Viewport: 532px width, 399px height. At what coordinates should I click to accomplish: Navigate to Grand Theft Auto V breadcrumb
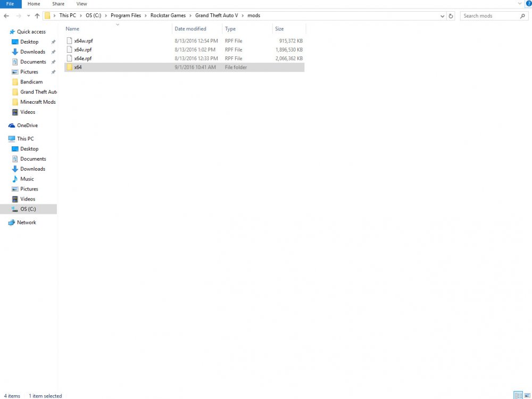click(217, 15)
